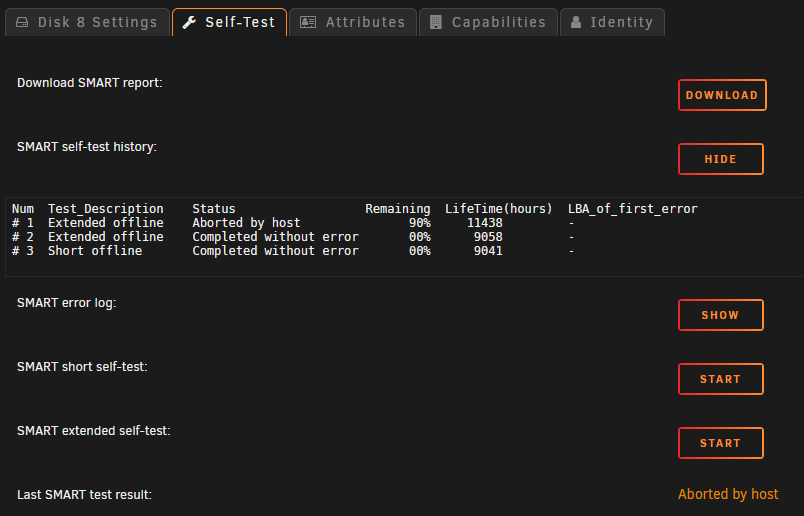
Task: Select the Self-Test tab
Action: [x=229, y=22]
